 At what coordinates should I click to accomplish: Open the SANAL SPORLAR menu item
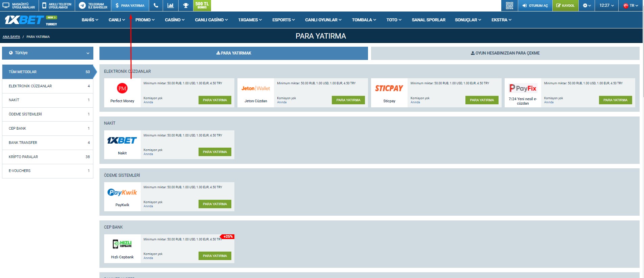pyautogui.click(x=428, y=20)
